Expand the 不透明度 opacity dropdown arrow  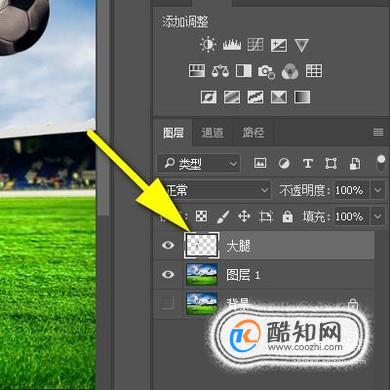click(378, 190)
